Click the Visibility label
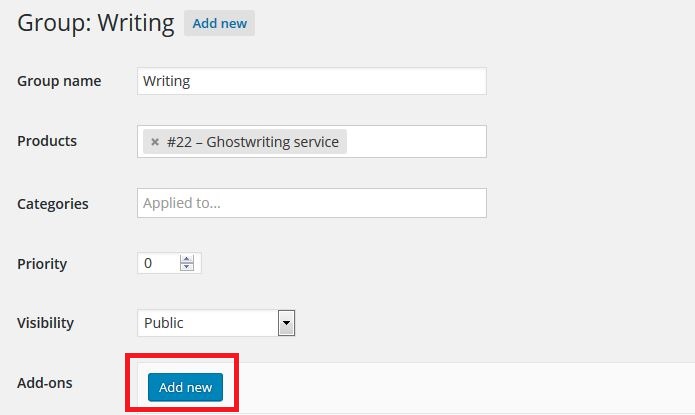 tap(45, 323)
